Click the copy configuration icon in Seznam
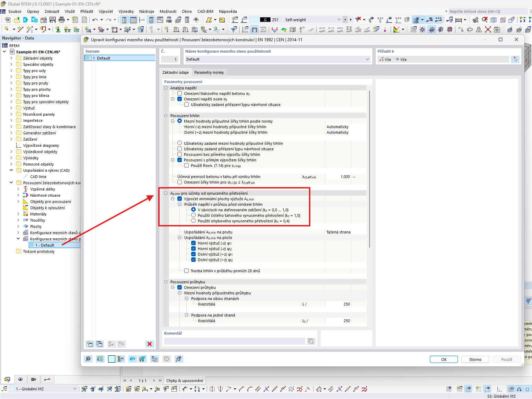This screenshot has width=532, height=399. [x=100, y=344]
